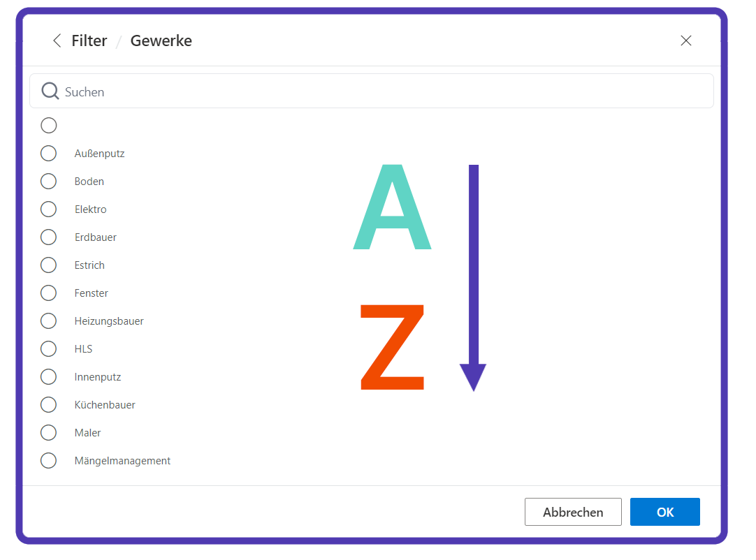Choose the Boden radio option
Screen dimensions: 756x560
(48, 182)
